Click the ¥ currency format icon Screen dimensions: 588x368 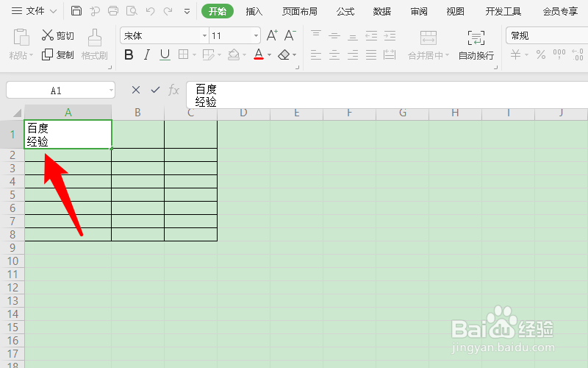pos(516,54)
